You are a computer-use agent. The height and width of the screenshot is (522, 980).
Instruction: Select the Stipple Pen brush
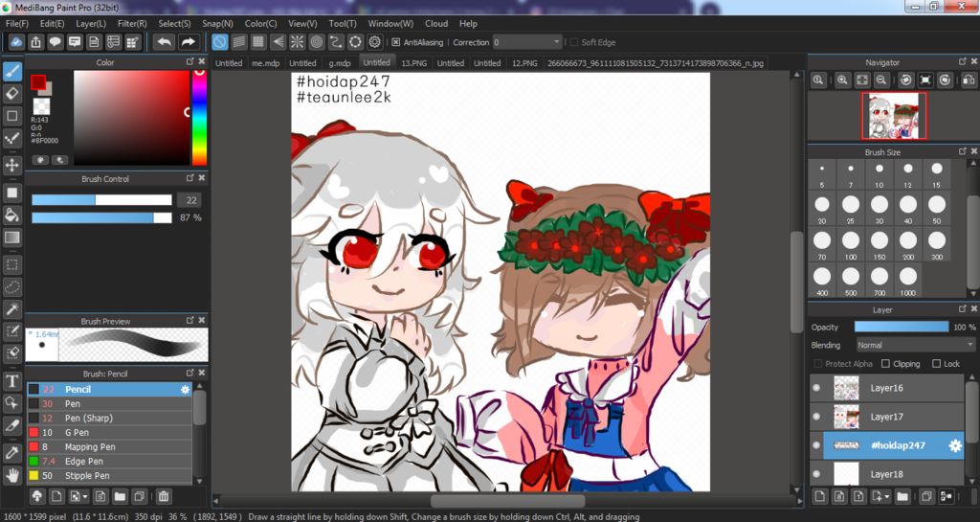pos(109,476)
